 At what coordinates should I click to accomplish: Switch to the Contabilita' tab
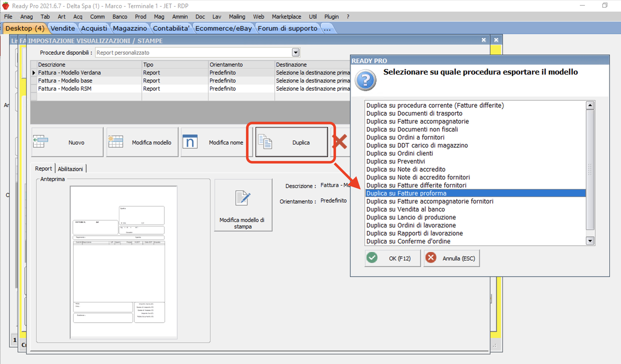pos(171,28)
